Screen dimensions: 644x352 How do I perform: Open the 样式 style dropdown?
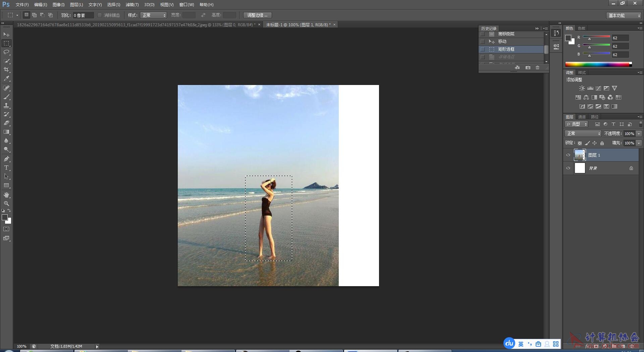pyautogui.click(x=153, y=15)
